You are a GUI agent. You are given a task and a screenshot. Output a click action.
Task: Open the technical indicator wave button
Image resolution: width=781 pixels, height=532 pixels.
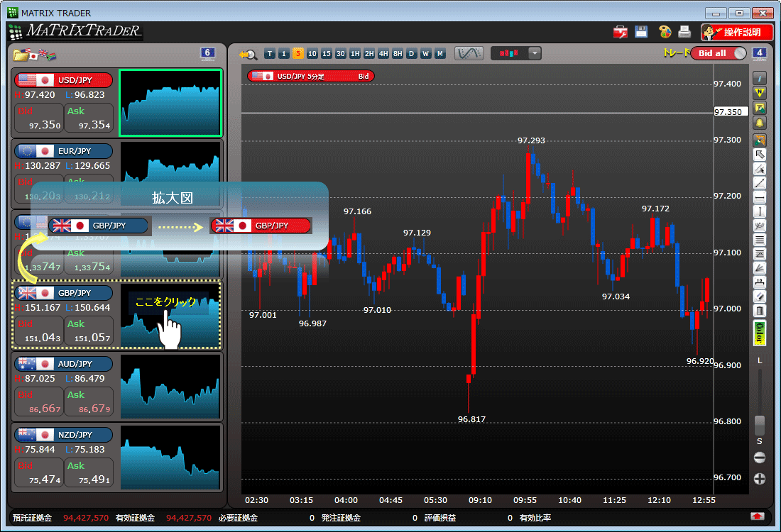tap(469, 53)
